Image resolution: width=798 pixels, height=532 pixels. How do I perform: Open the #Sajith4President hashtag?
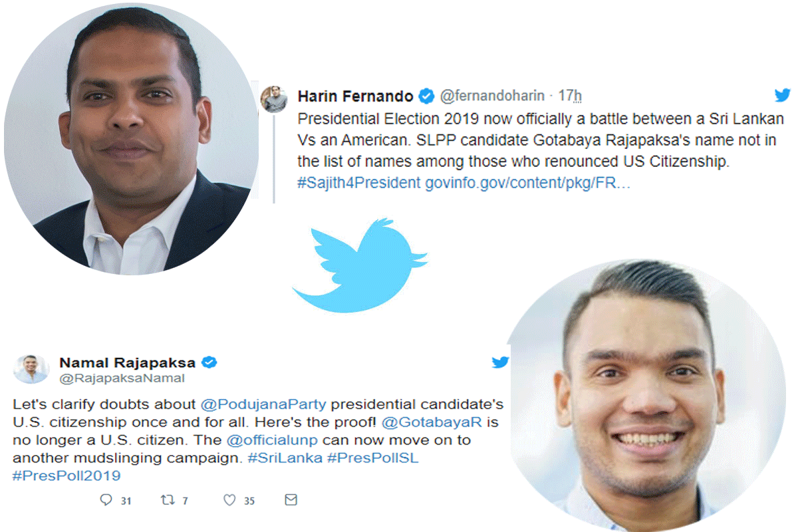(x=358, y=183)
